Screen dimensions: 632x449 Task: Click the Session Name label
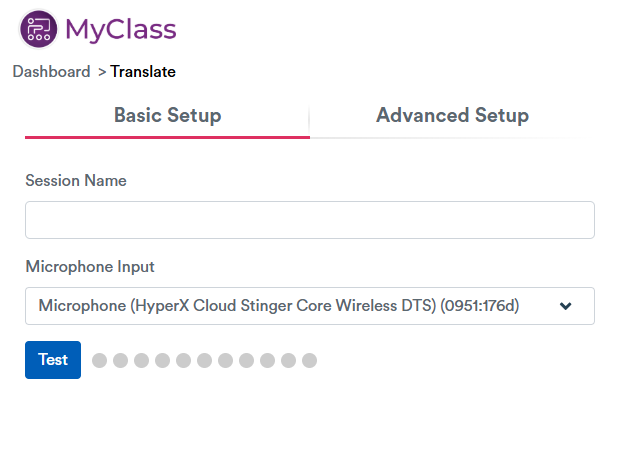click(x=76, y=181)
